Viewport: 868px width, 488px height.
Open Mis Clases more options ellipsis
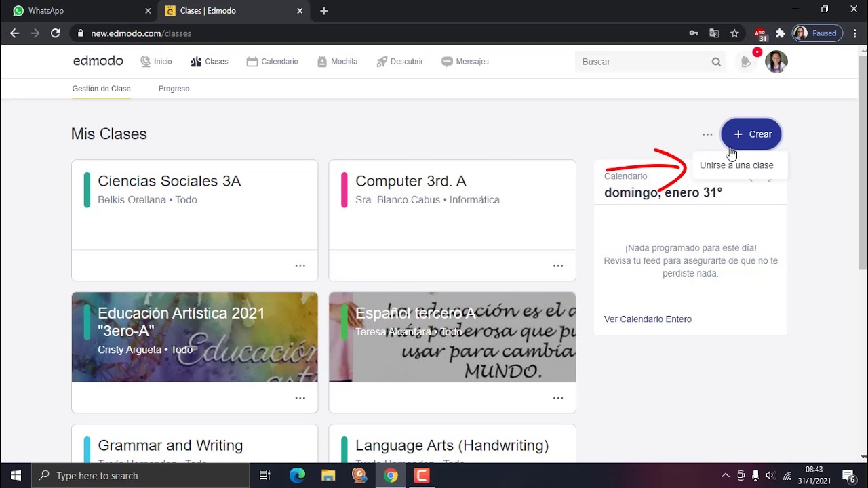707,134
